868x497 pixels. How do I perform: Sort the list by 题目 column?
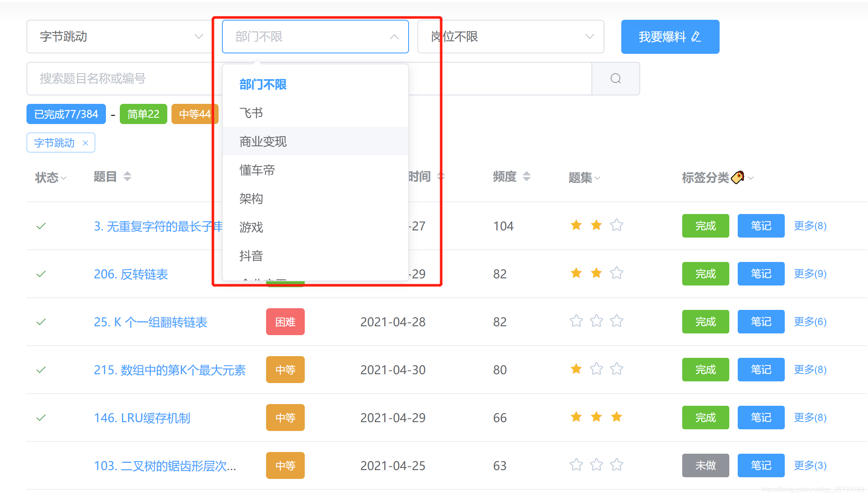tap(127, 177)
